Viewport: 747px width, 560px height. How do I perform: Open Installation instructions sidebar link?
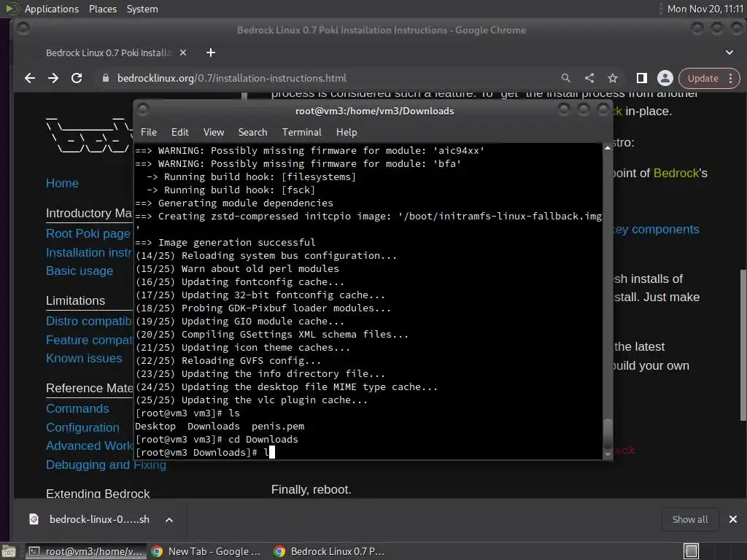88,252
